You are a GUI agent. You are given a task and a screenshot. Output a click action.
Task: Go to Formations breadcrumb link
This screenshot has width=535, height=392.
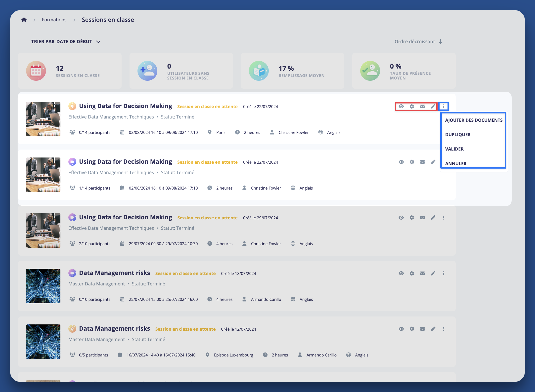click(x=54, y=20)
